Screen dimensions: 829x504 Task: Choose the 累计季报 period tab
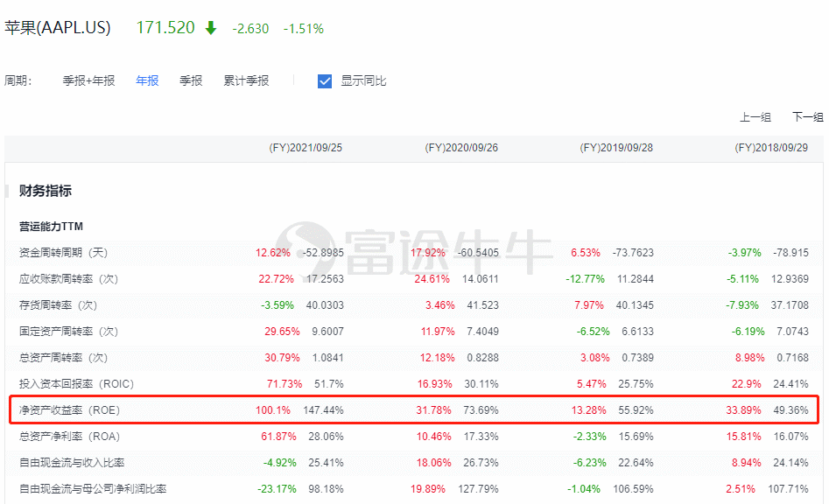click(x=246, y=80)
